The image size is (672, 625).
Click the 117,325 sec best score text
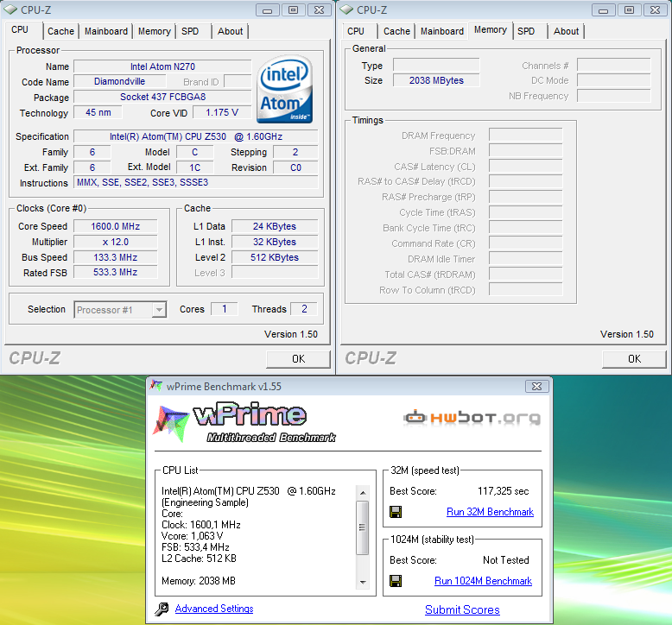pyautogui.click(x=504, y=491)
